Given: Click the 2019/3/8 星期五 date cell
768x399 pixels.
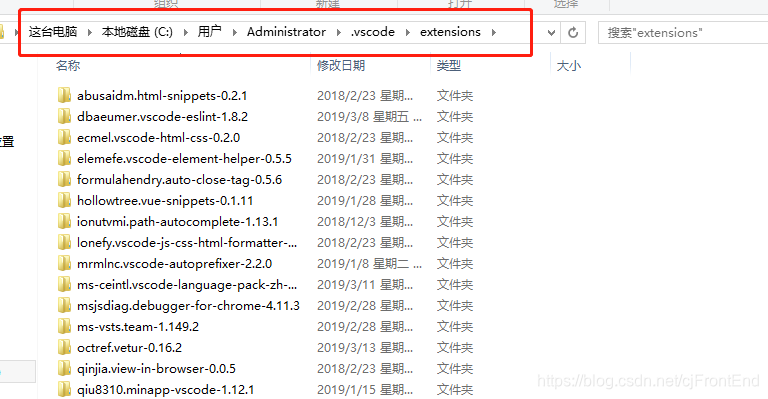Looking at the screenshot, I should pyautogui.click(x=369, y=117).
